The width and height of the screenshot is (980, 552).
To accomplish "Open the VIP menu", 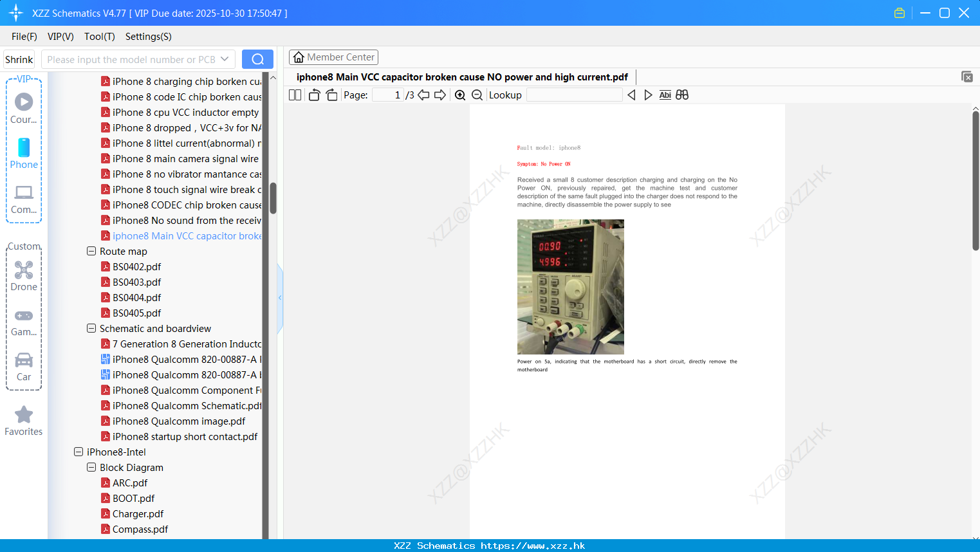I will (x=60, y=37).
